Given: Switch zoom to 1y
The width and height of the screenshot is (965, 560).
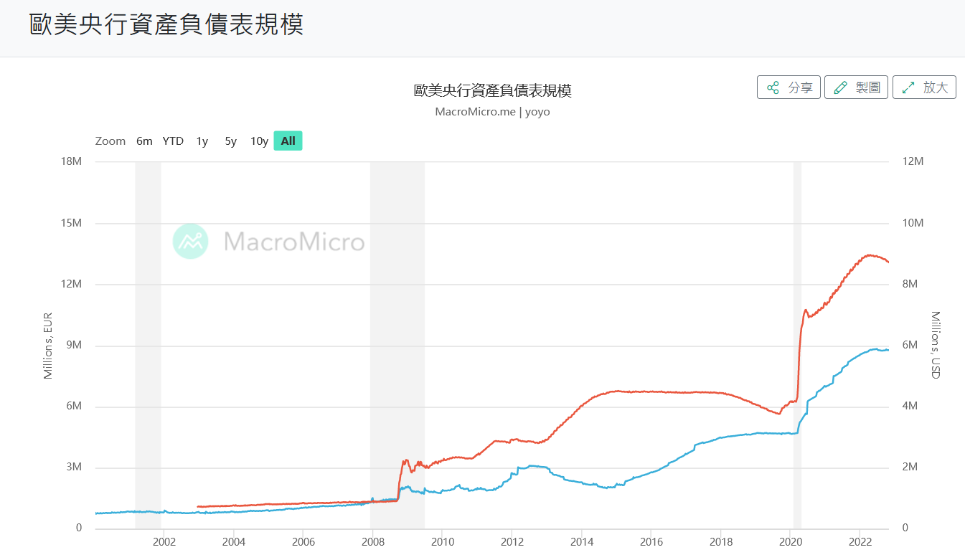Looking at the screenshot, I should click(202, 141).
